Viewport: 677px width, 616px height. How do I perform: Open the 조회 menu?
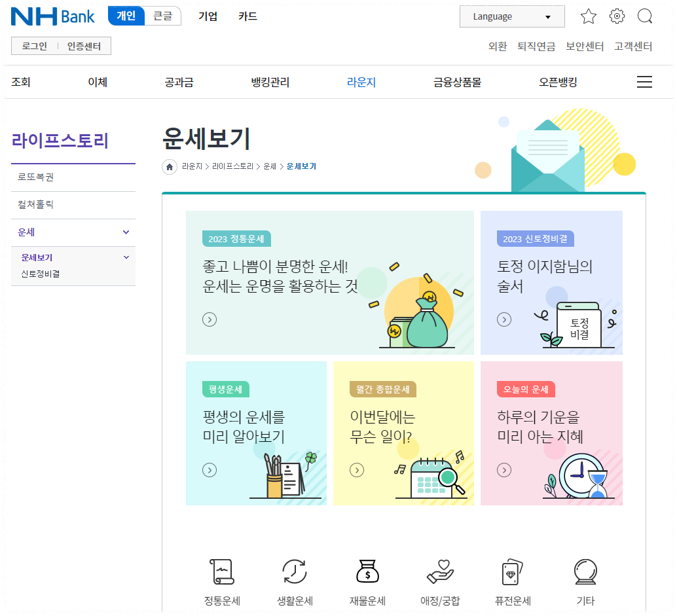[x=21, y=82]
